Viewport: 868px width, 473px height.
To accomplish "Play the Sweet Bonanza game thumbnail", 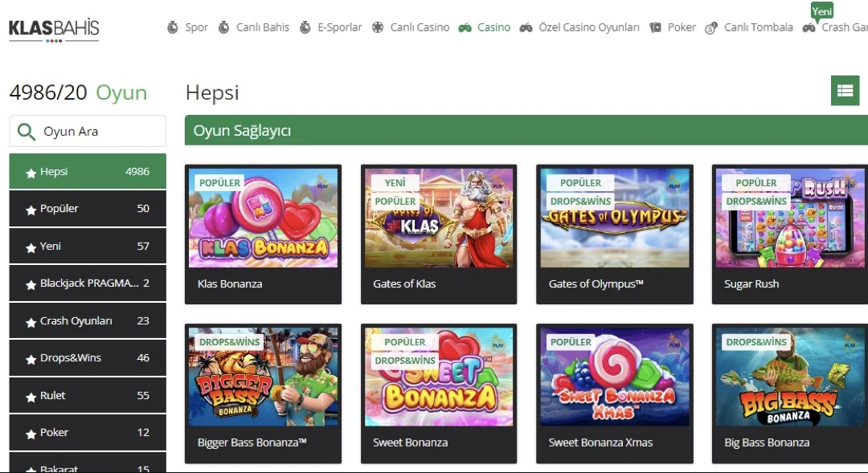I will coord(439,377).
